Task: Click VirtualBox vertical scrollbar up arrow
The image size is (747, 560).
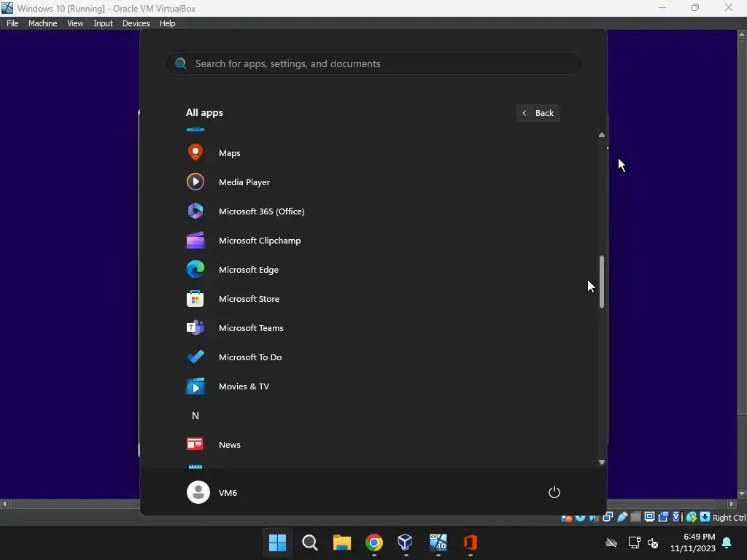Action: (742, 35)
